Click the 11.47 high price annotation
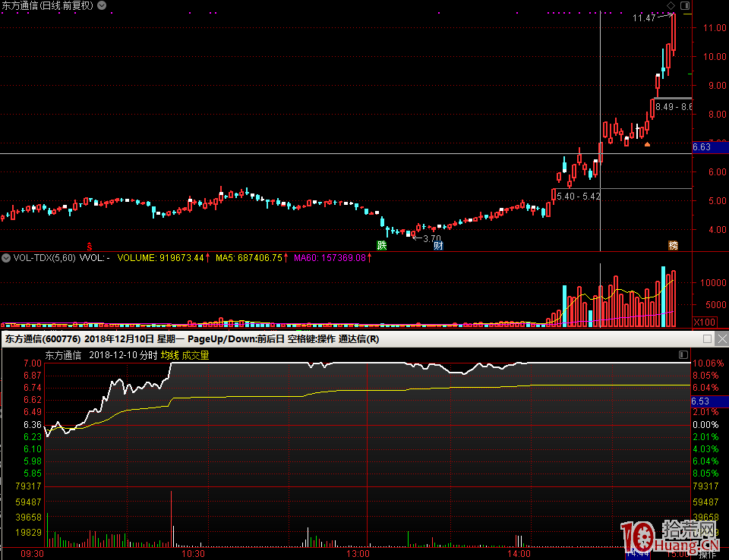This screenshot has width=729, height=560. coord(644,18)
